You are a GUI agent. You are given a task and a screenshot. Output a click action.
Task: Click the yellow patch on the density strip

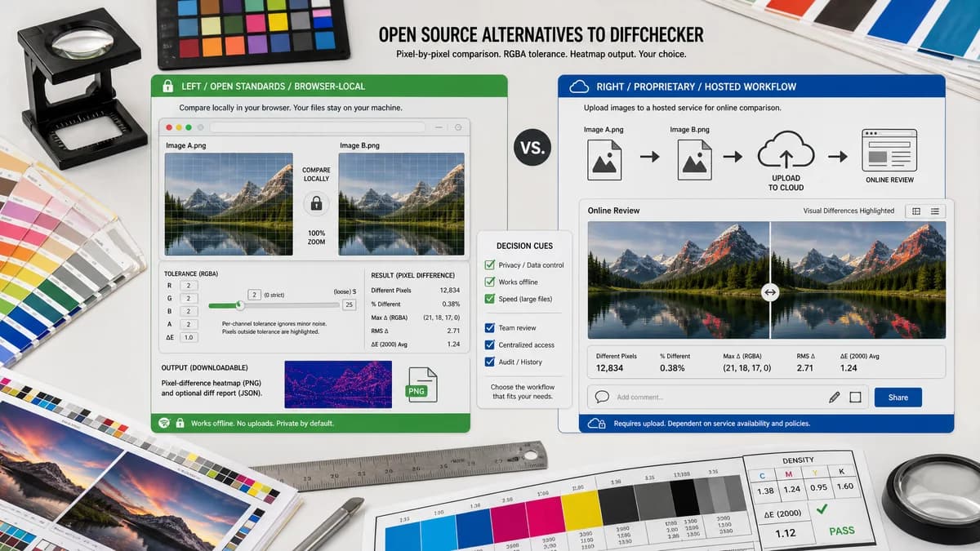click(x=581, y=511)
